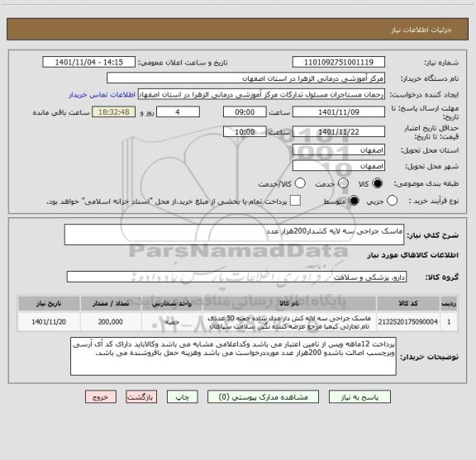Click the unit cell جعبه
Viewport: 476px width, 460px height.
pos(172,322)
